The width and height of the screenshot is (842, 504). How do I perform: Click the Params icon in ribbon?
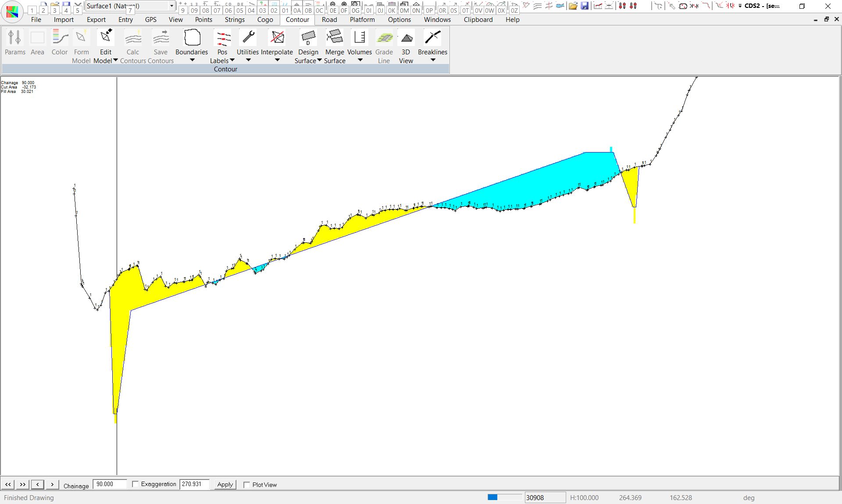coord(14,38)
